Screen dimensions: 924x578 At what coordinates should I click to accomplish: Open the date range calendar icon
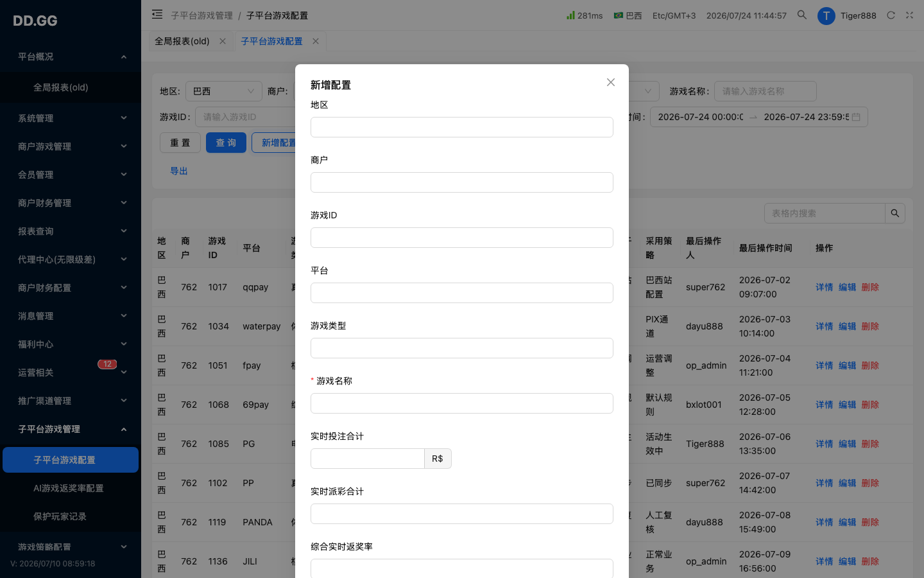coord(856,117)
